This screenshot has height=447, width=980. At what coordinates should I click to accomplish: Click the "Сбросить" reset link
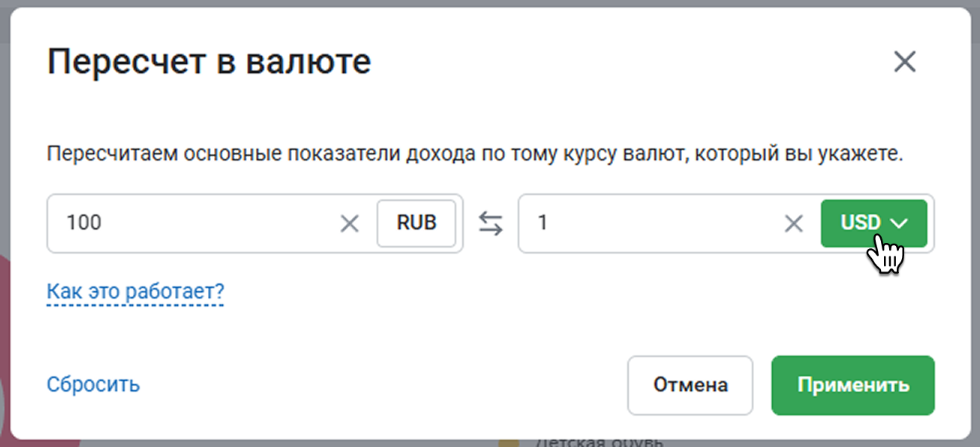[x=93, y=385]
